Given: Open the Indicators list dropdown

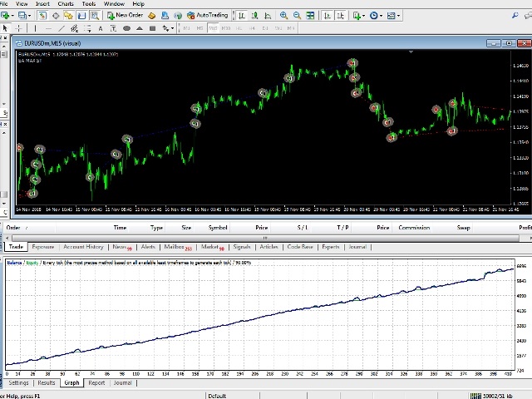Looking at the screenshot, I should tap(364, 15).
